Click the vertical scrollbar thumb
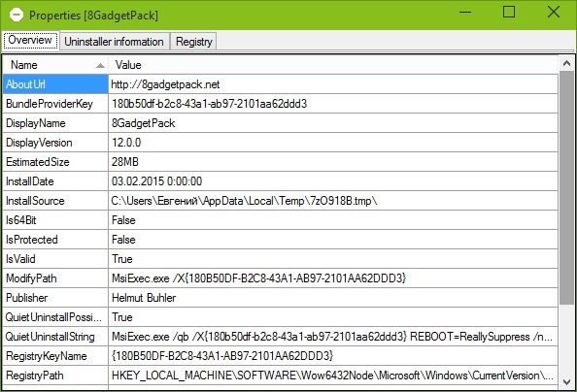Screen dimensions: 577x392 click(566, 187)
